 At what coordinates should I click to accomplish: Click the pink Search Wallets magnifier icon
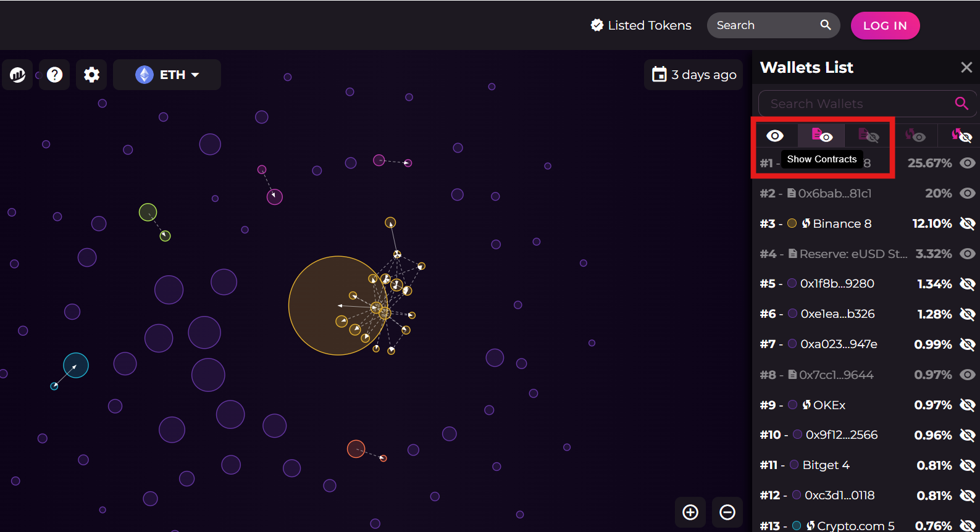961,104
